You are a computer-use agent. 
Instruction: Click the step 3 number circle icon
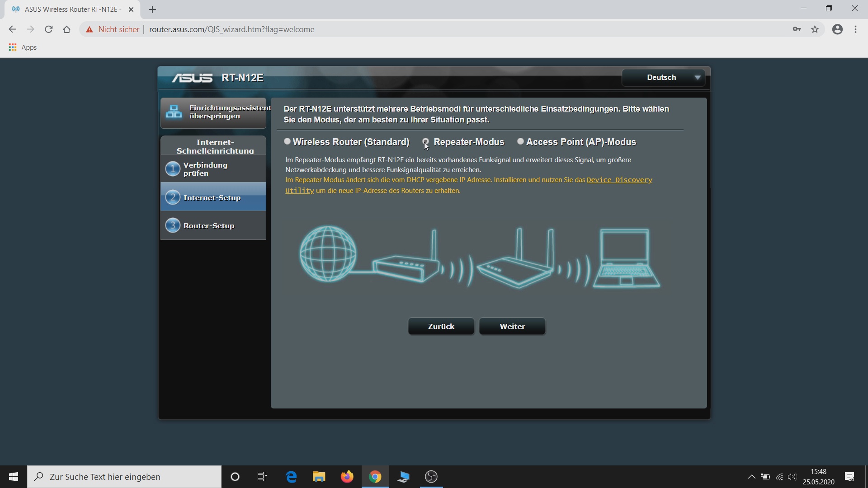click(x=173, y=225)
